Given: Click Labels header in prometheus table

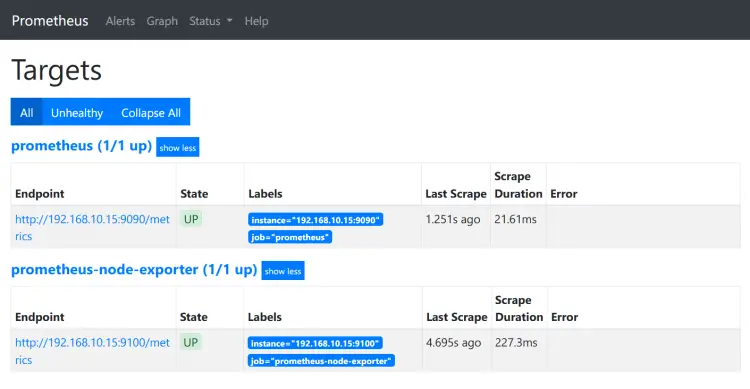Looking at the screenshot, I should (x=265, y=194).
